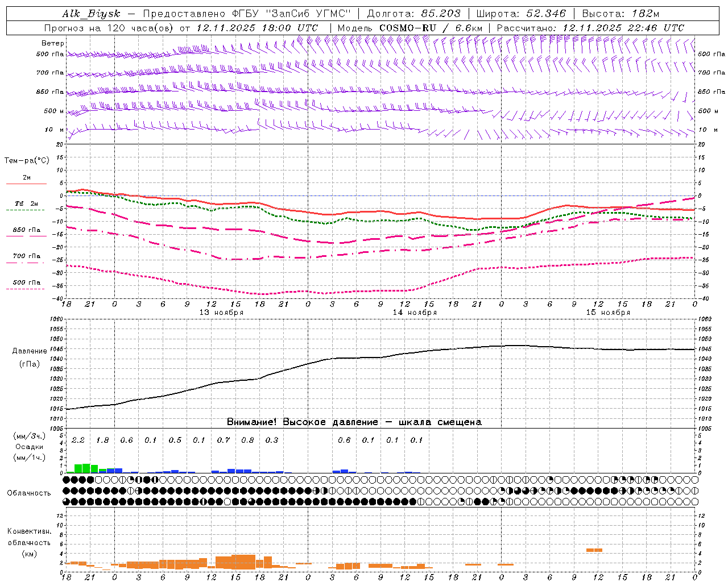Click the elevation text Высота: 182м
Screen dimensions: 728x582
pos(621,14)
